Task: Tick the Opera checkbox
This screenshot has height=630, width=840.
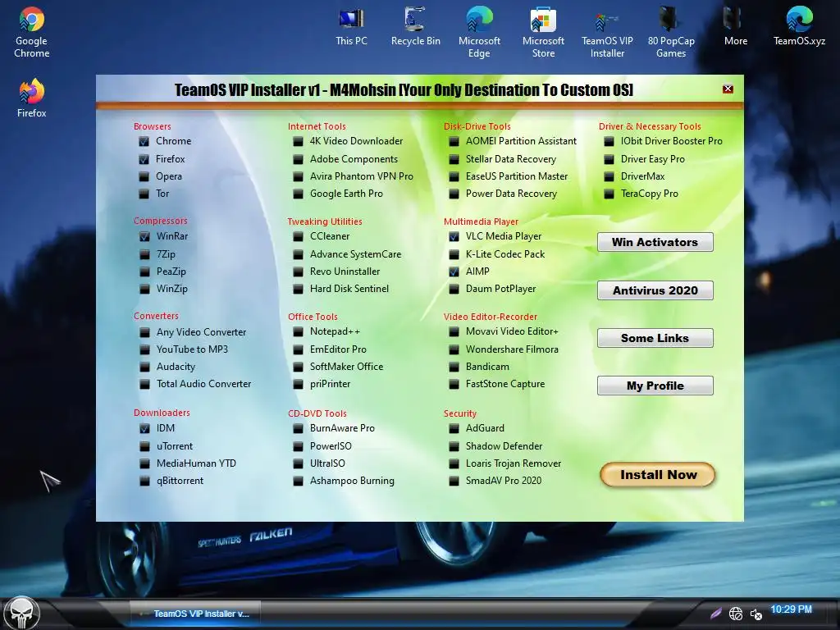Action: pos(144,176)
